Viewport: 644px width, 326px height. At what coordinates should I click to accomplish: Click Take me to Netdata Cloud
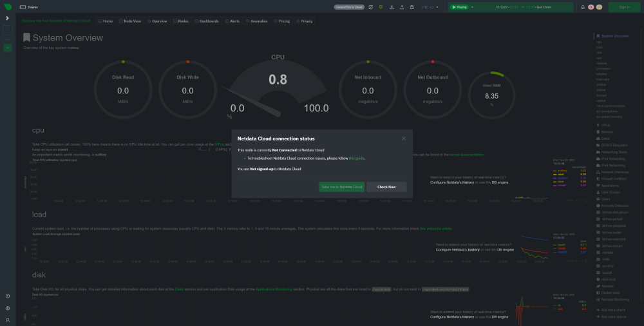click(x=342, y=187)
